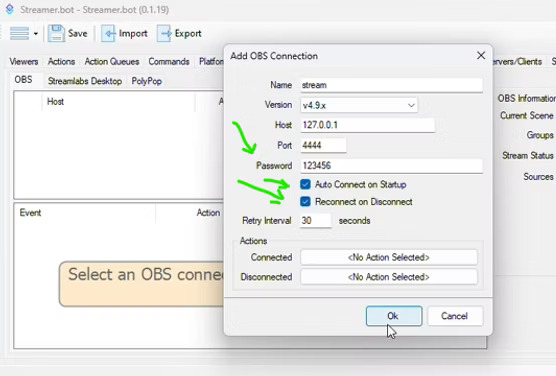Click the Save floppy disk icon
Viewport: 556px width, 376px height.
(x=56, y=33)
